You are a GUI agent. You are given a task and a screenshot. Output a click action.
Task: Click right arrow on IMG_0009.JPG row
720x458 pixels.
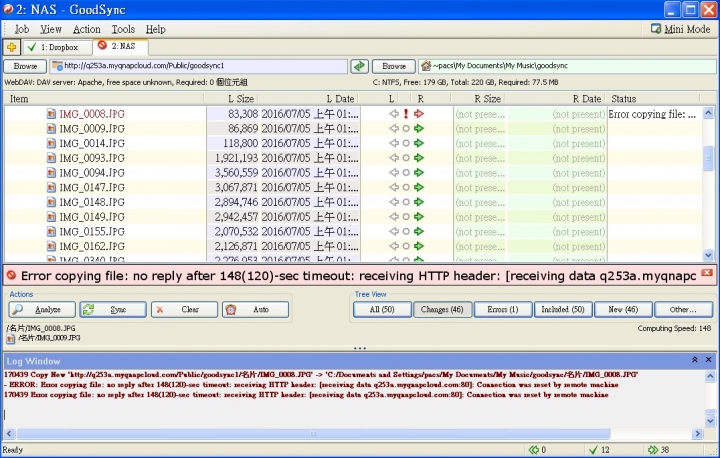418,128
